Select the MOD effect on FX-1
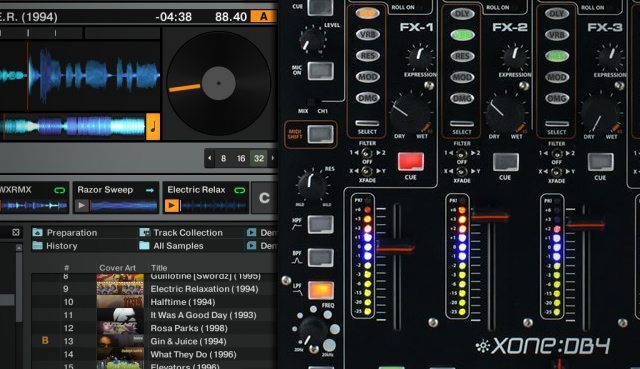640x369 pixels. pyautogui.click(x=367, y=77)
